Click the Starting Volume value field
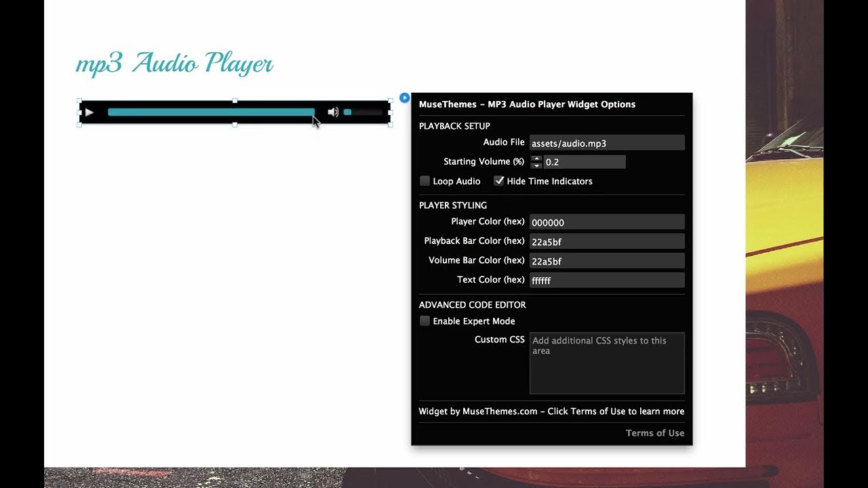Viewport: 868px width, 488px height. click(x=585, y=162)
